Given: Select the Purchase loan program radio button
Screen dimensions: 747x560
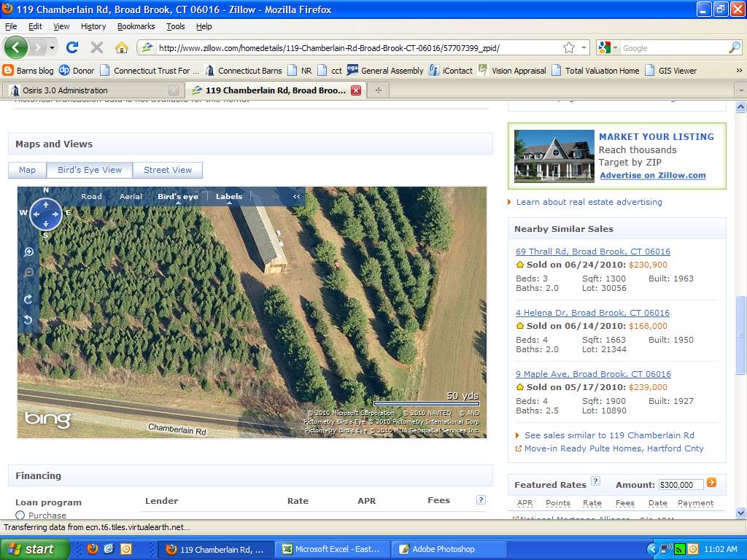Looking at the screenshot, I should (x=20, y=515).
